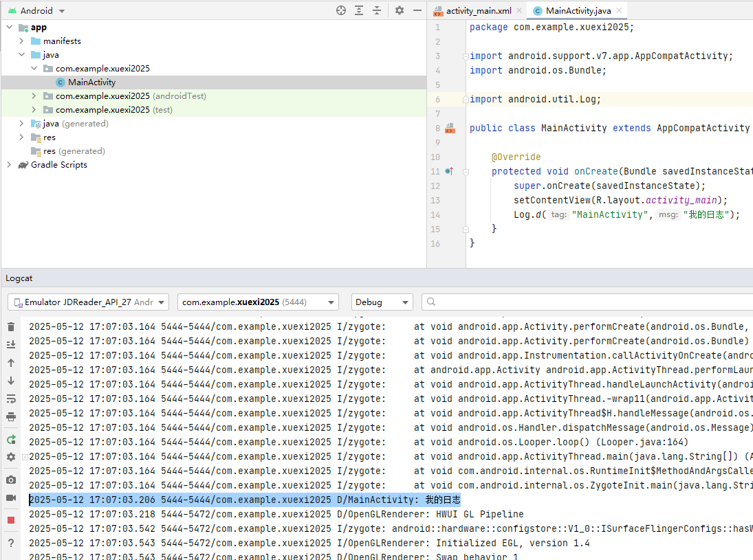Viewport: 753px width, 560px height.
Task: Toggle soft wraps in Logcat
Action: [x=11, y=399]
